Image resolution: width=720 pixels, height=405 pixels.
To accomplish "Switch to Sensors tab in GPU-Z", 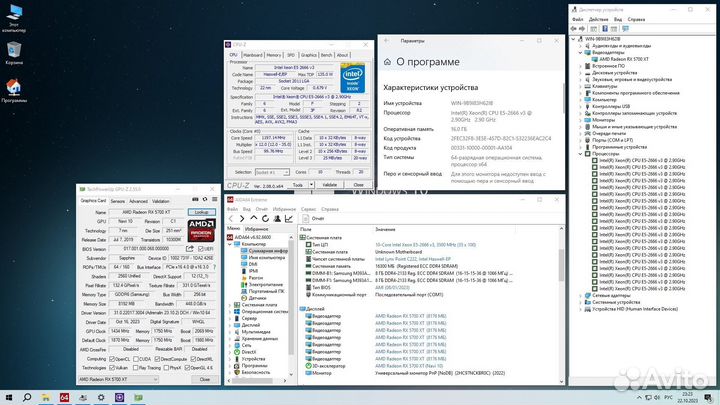I will point(118,201).
